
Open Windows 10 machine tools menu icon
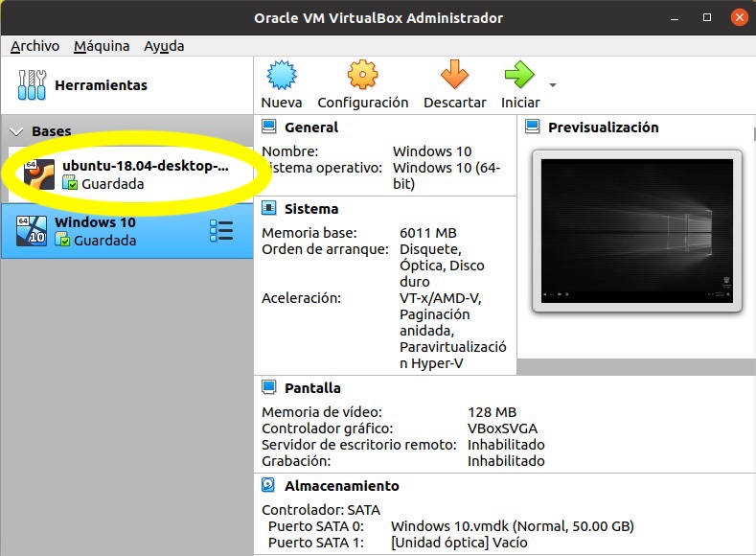tap(221, 231)
